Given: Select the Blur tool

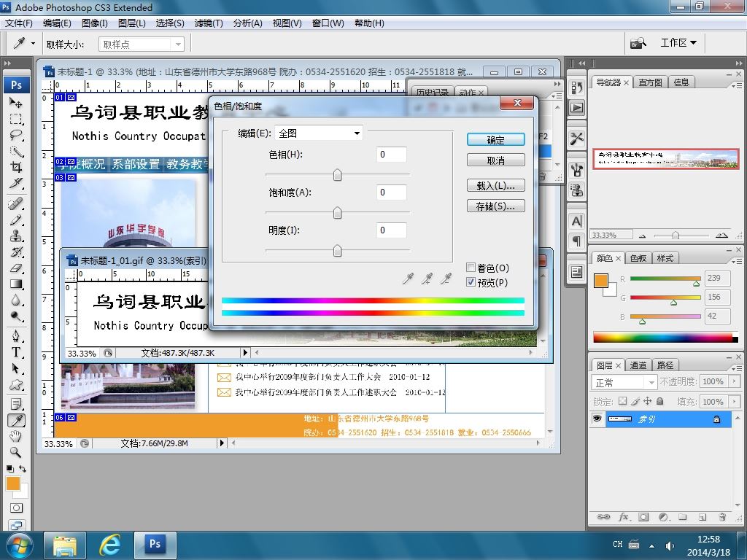Looking at the screenshot, I should pyautogui.click(x=16, y=300).
